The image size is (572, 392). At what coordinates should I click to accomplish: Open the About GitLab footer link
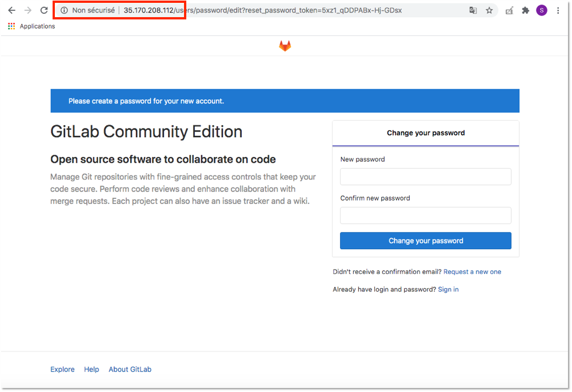(x=130, y=369)
